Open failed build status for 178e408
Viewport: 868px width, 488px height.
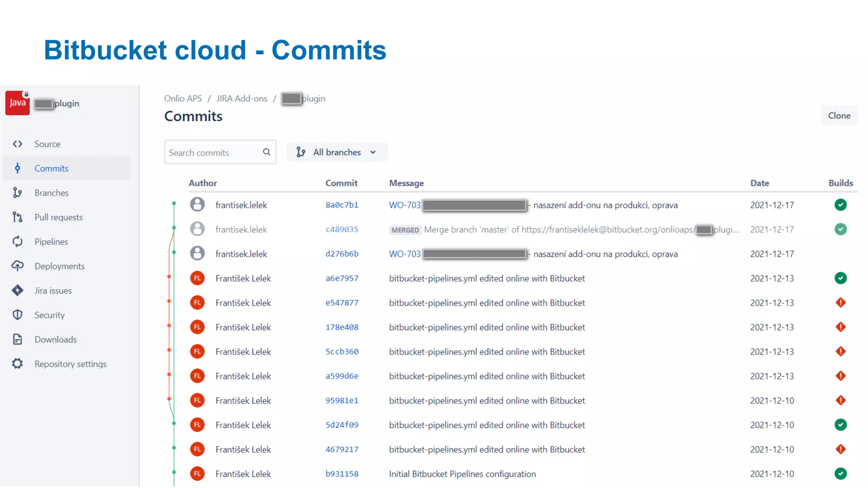tap(840, 327)
